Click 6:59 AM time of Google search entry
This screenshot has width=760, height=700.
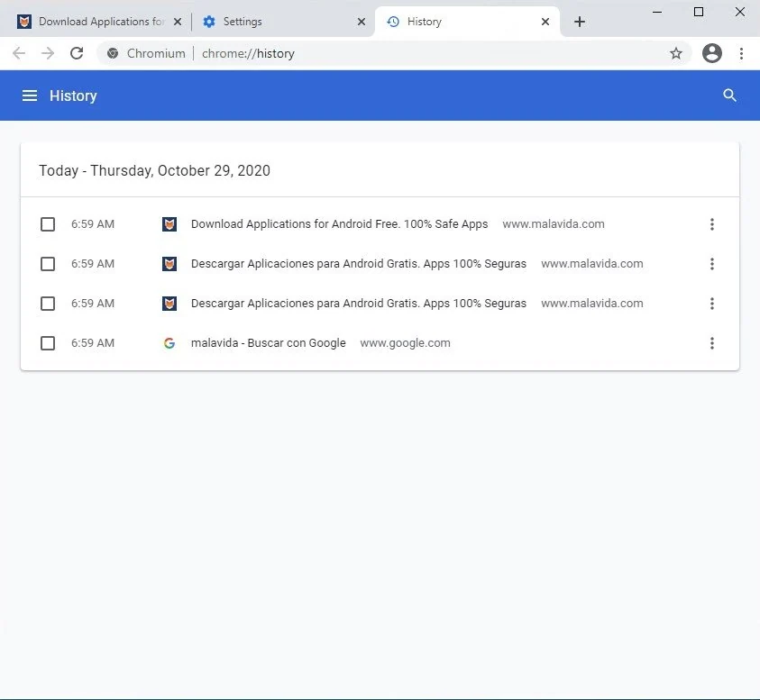coord(93,343)
